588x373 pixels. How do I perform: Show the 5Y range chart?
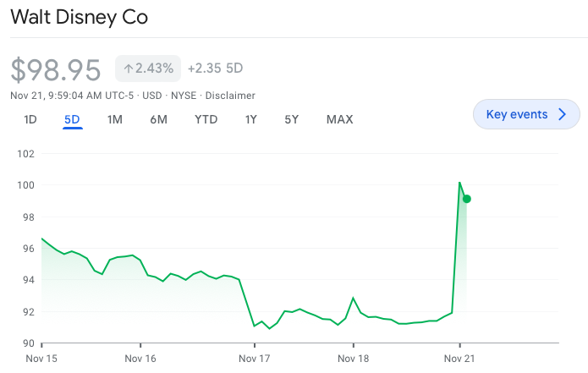291,119
